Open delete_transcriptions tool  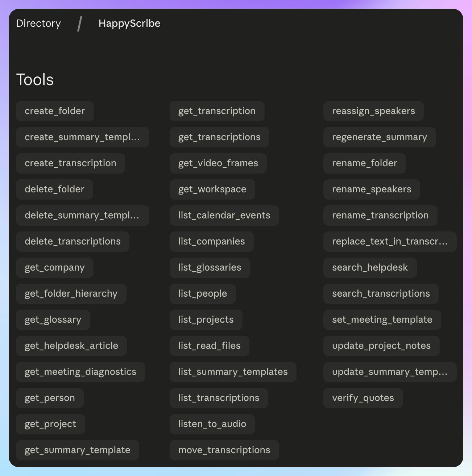click(x=73, y=242)
